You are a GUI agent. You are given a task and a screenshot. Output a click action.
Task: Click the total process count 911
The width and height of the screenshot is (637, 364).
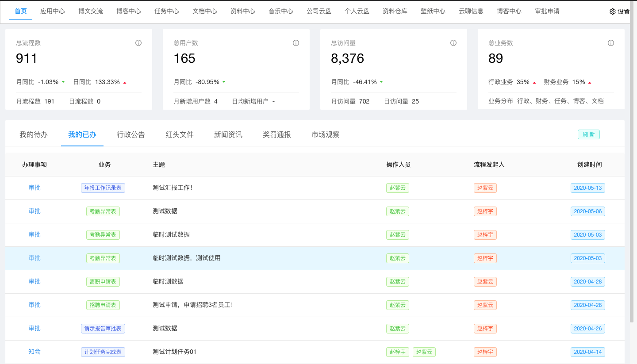point(27,58)
